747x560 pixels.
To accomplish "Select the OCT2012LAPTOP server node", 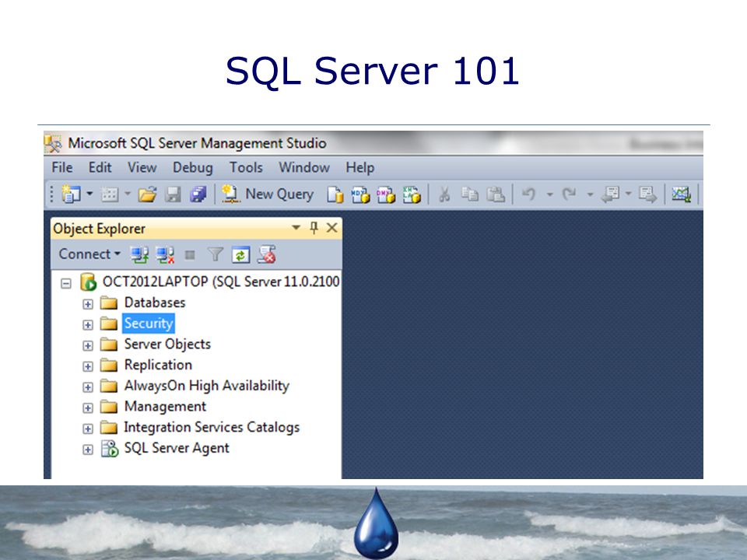I will [x=221, y=282].
